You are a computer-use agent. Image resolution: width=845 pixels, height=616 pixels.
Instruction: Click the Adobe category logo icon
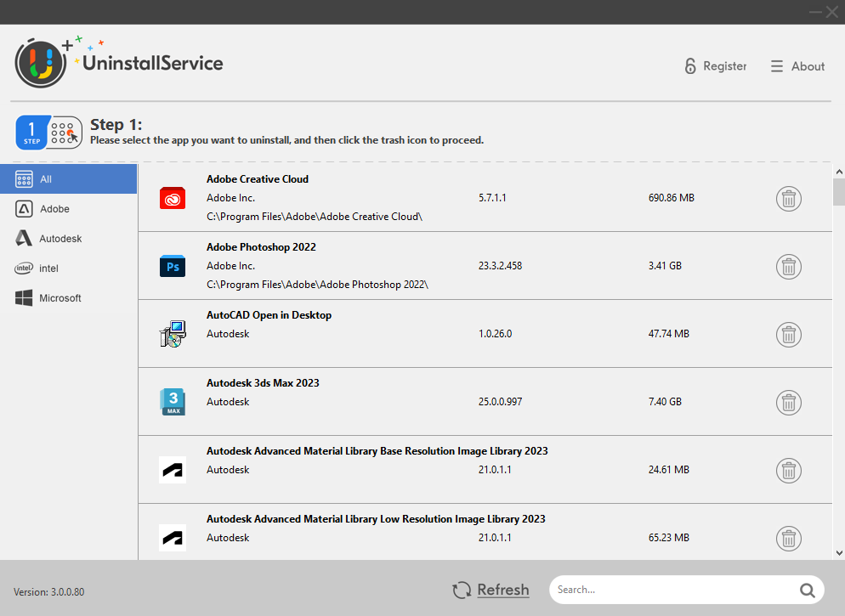coord(24,209)
